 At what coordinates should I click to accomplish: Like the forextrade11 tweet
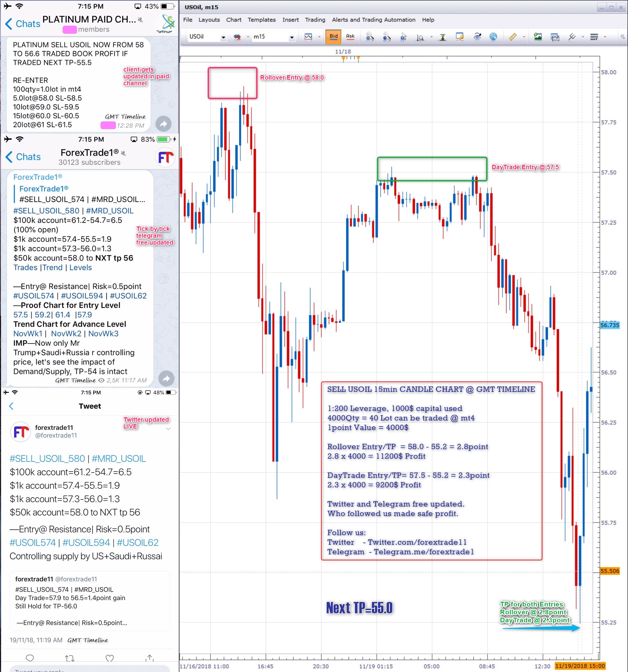[110, 658]
